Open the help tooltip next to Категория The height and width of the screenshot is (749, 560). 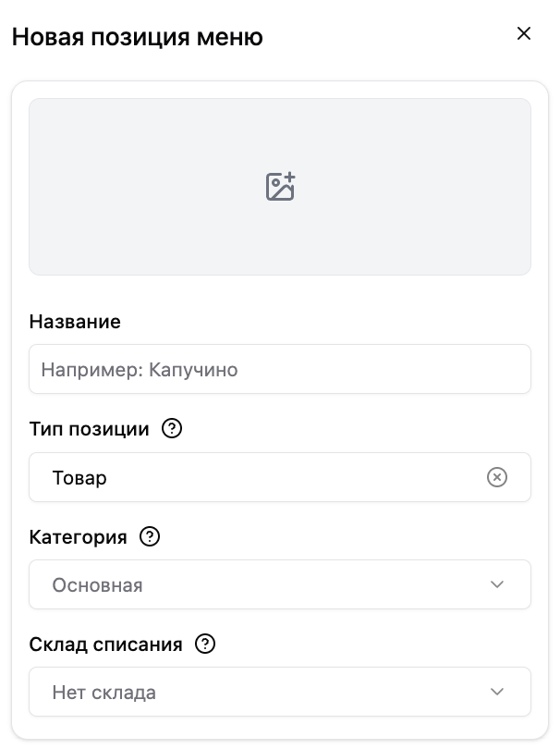coord(150,536)
